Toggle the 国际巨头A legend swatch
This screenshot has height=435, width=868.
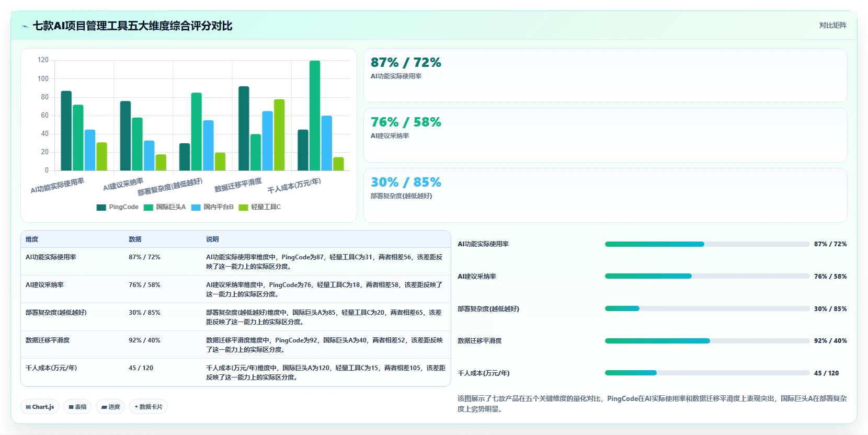(149, 207)
